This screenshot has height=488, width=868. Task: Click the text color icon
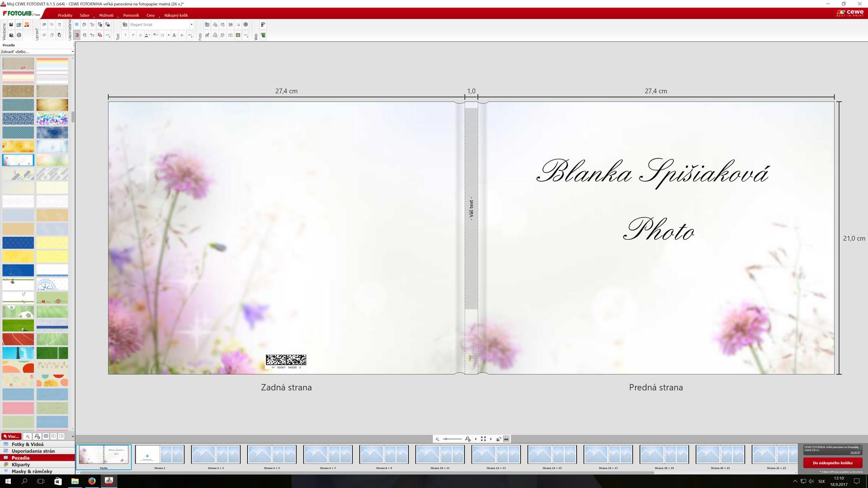[x=147, y=35]
